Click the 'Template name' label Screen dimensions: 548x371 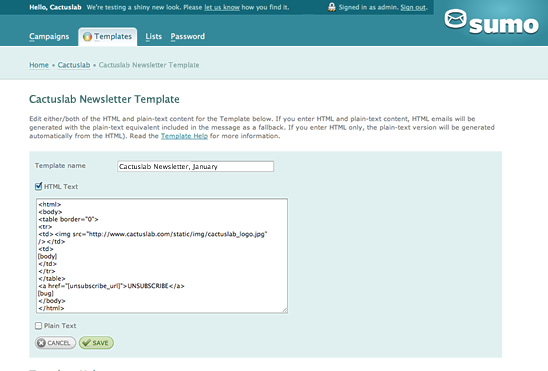click(x=60, y=166)
